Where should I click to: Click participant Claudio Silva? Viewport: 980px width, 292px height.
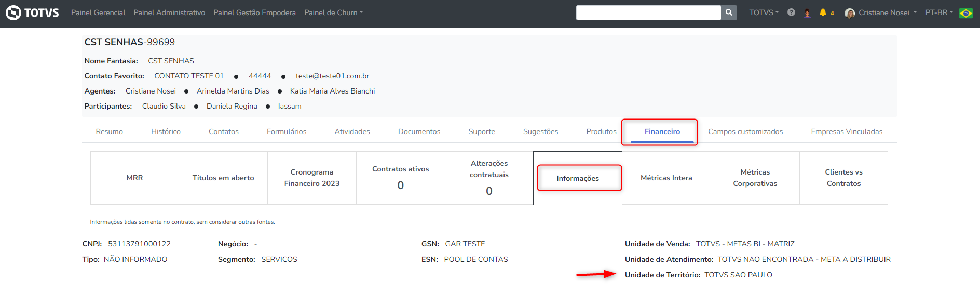[164, 106]
